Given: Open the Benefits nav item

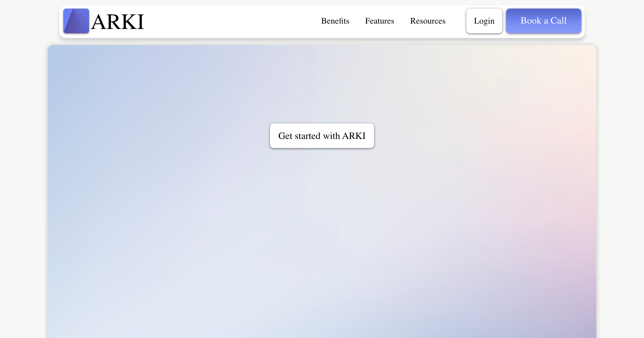Looking at the screenshot, I should [335, 21].
